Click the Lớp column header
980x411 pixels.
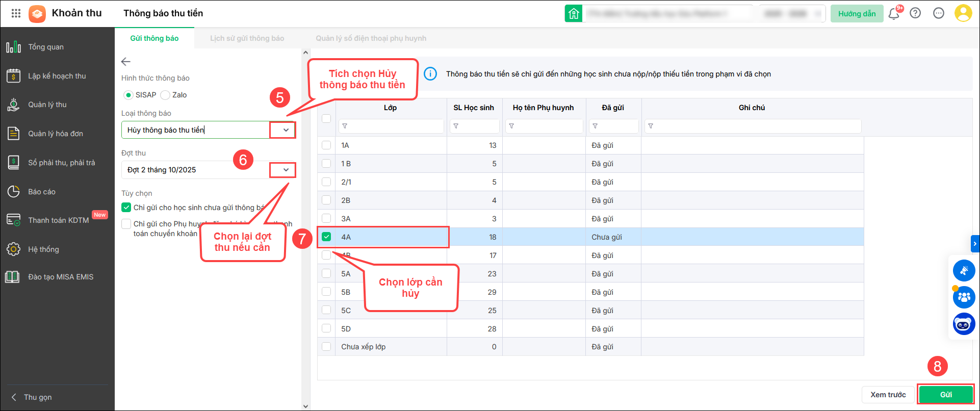click(x=391, y=108)
